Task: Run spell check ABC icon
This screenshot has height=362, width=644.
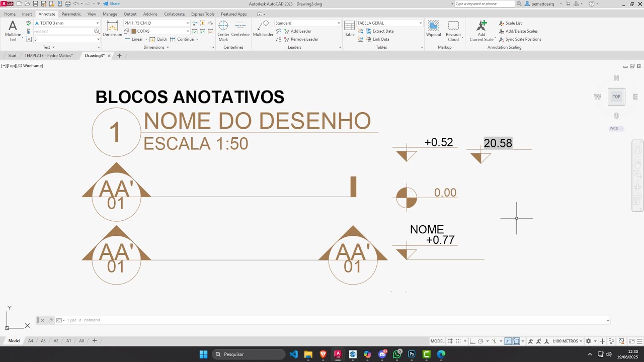Action: point(29,23)
